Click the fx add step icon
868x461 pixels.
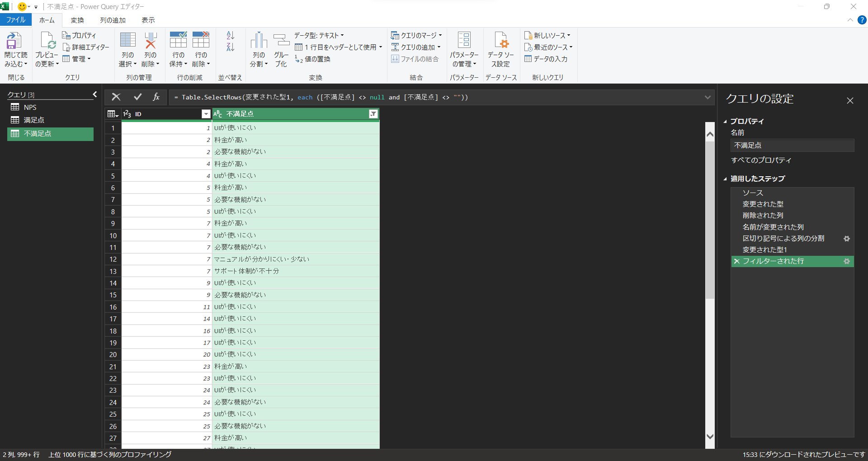click(x=156, y=97)
